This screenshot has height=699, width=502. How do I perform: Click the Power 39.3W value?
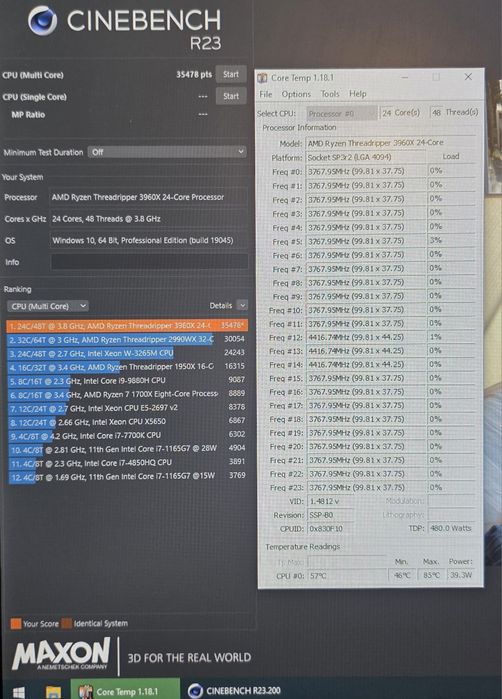pyautogui.click(x=461, y=575)
